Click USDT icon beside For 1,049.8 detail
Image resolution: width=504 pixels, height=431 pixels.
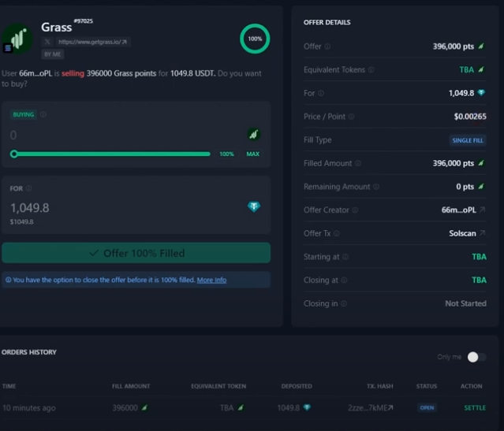[x=481, y=93]
